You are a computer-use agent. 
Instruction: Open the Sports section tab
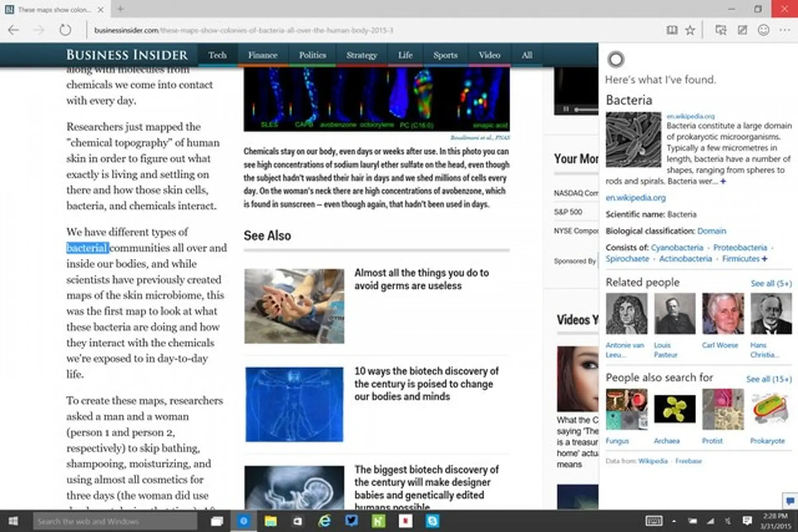point(445,55)
